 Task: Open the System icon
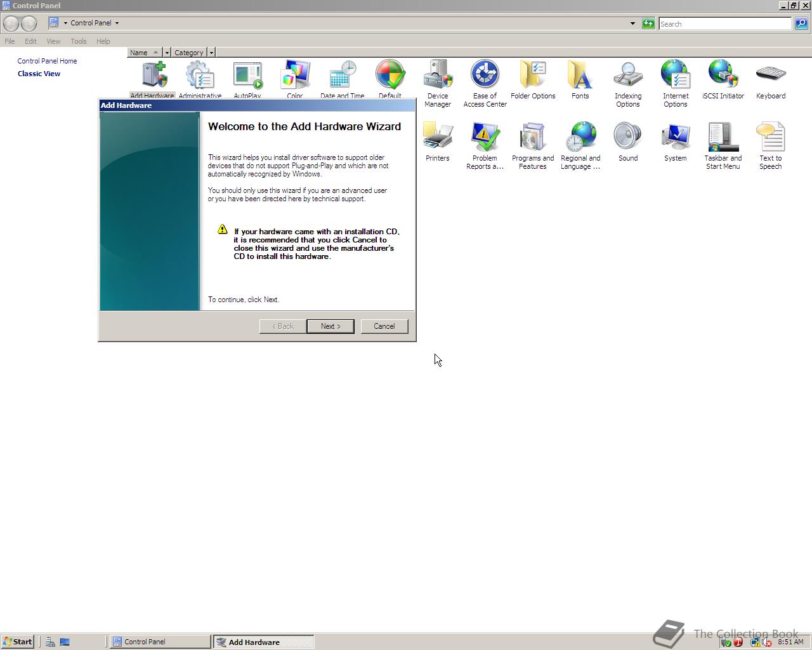676,142
